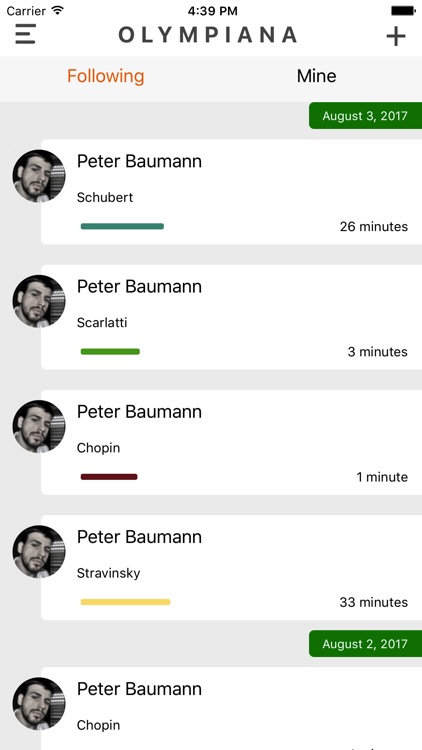Open the Stravinsky 33 minutes practice card
Viewport: 422px width, 750px height.
[232, 567]
